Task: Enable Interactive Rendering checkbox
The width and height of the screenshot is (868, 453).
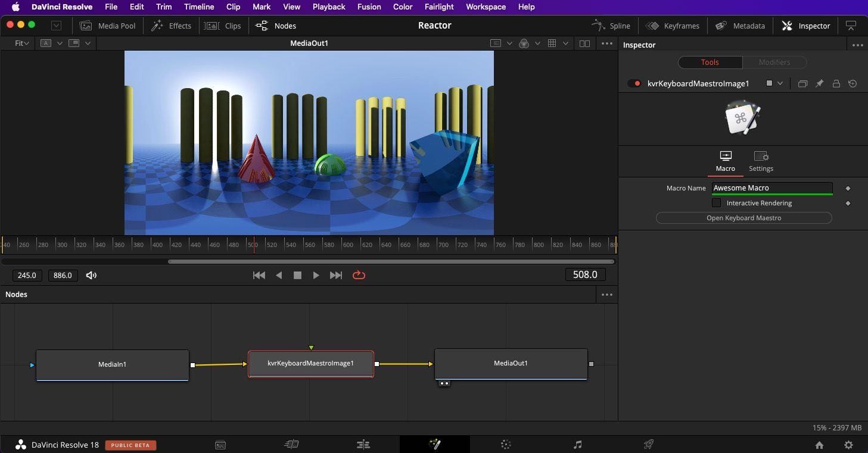Action: [x=716, y=203]
